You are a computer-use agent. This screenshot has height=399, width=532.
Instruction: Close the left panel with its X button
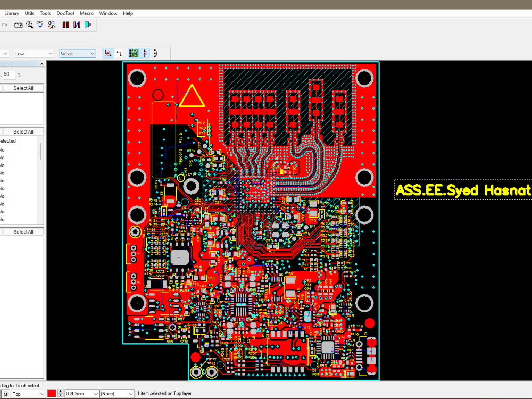(41, 63)
